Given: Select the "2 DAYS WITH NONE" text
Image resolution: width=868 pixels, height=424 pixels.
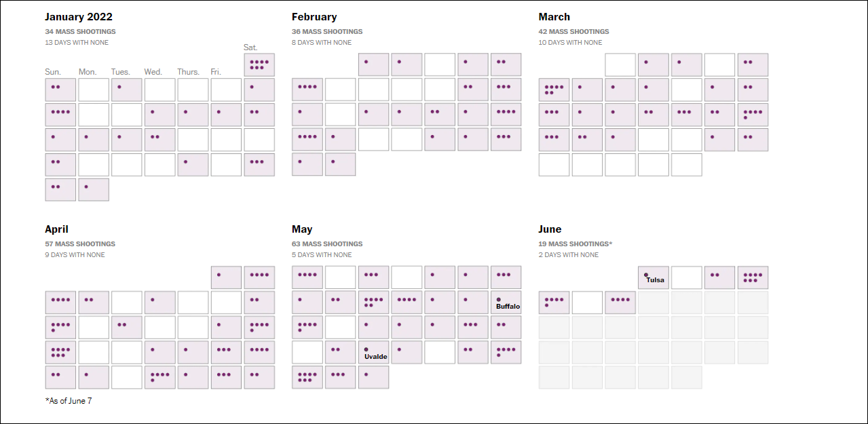Looking at the screenshot, I should [x=569, y=255].
